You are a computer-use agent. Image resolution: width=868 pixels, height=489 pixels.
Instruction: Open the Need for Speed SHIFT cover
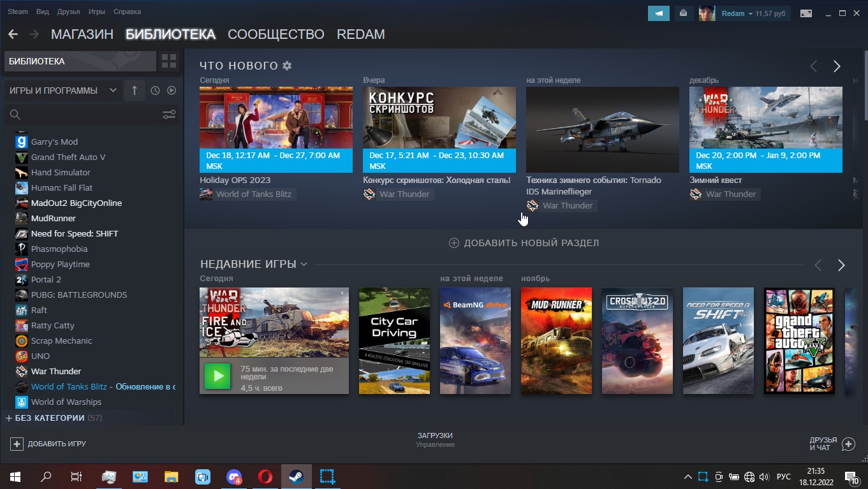point(718,340)
